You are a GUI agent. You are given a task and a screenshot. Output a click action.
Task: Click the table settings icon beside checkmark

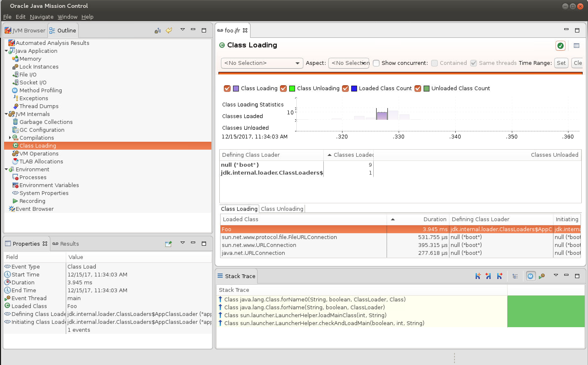576,46
